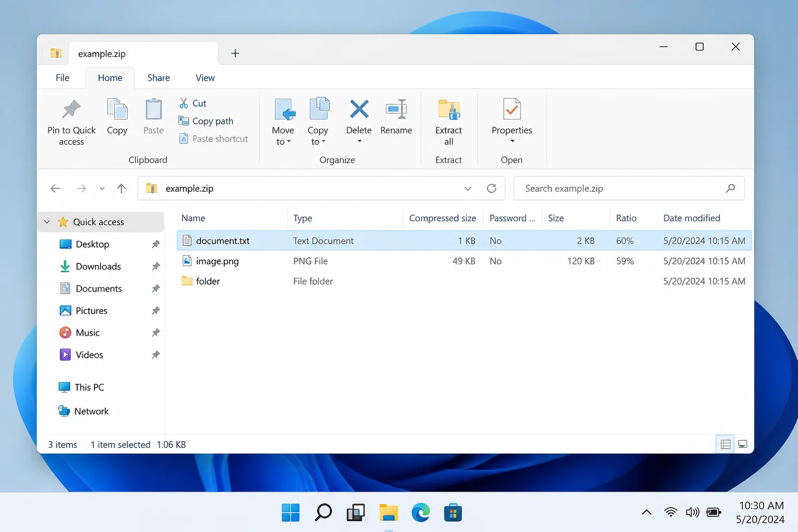Viewport: 798px width, 532px height.
Task: Switch to the Share ribbon tab
Action: 158,78
